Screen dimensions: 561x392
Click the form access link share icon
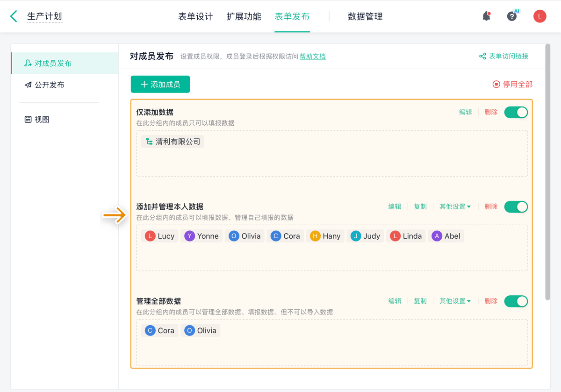pos(482,57)
